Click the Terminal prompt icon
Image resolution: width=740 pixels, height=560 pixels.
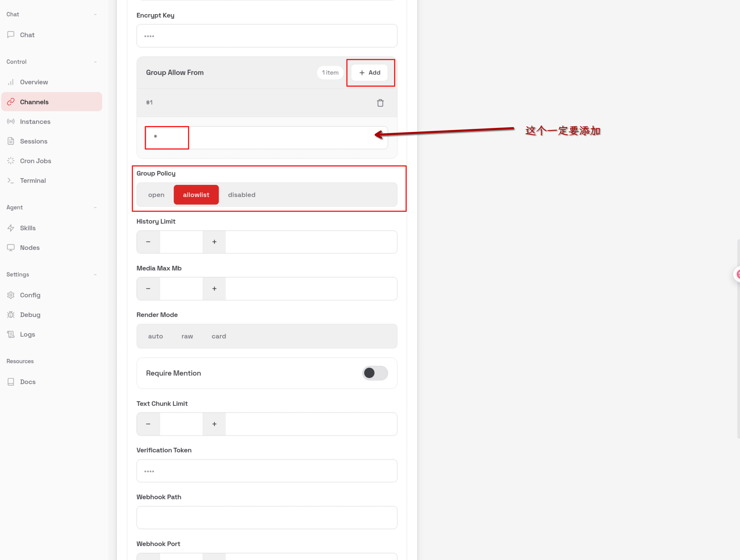click(11, 181)
